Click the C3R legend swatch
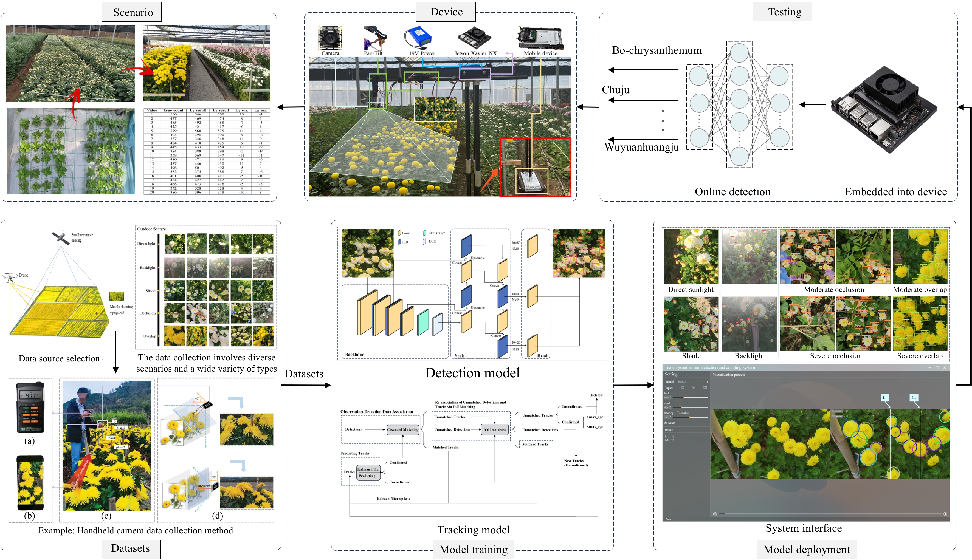The height and width of the screenshot is (560, 972). (399, 242)
